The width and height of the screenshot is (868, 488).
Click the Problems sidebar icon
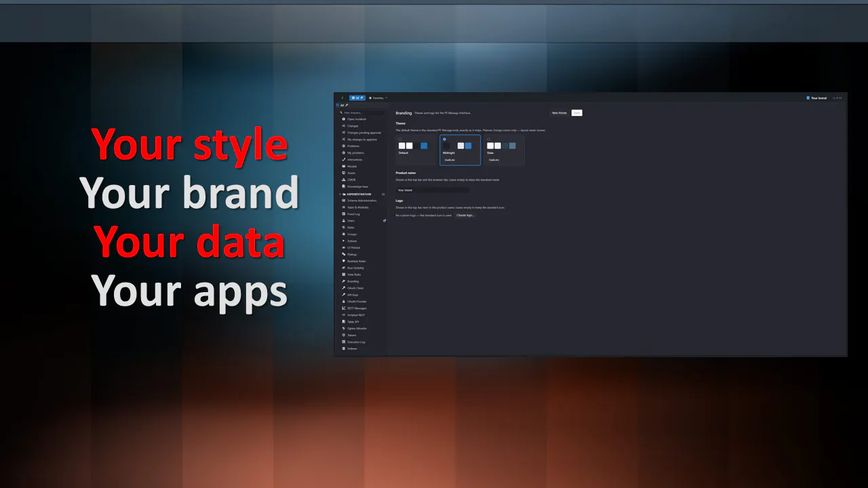coord(344,146)
